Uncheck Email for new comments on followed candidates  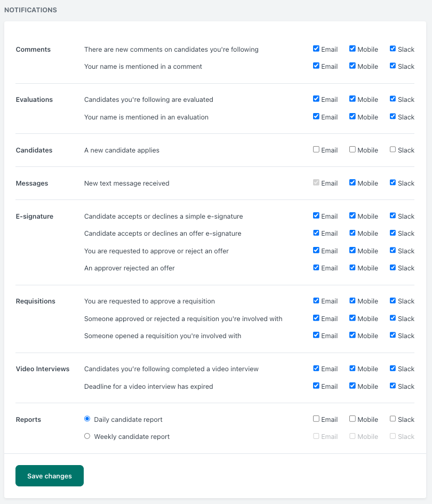click(316, 49)
